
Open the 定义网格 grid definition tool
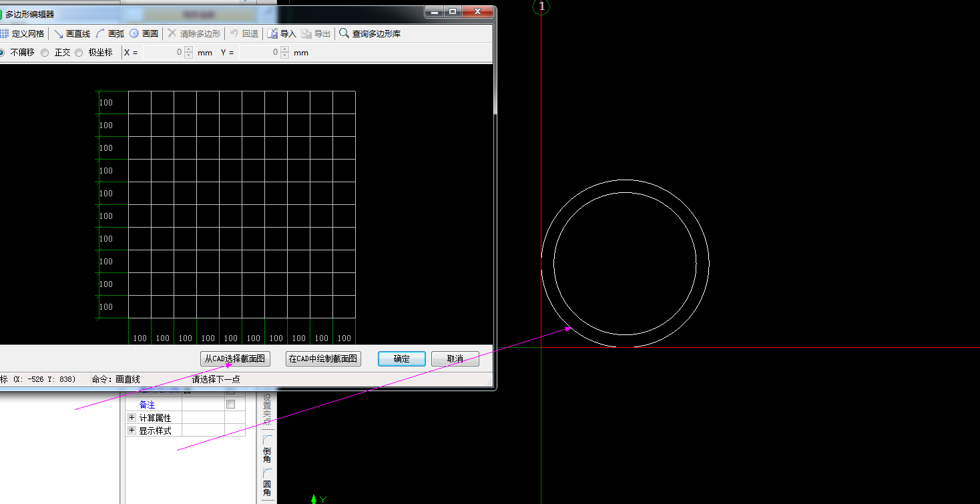[x=23, y=33]
